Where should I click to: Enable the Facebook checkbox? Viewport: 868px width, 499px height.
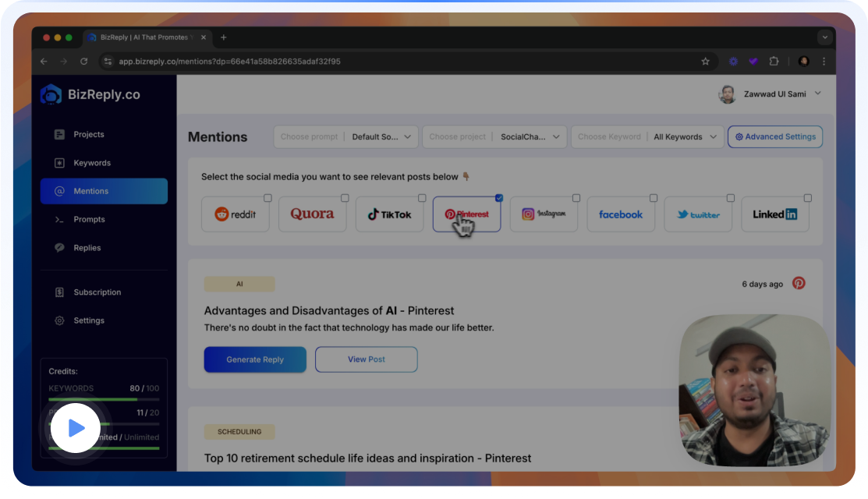(654, 198)
